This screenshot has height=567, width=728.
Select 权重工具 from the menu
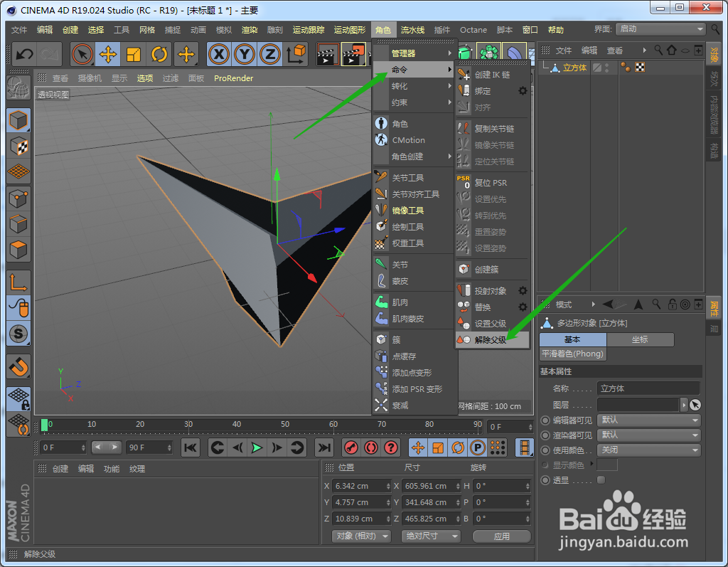[414, 243]
